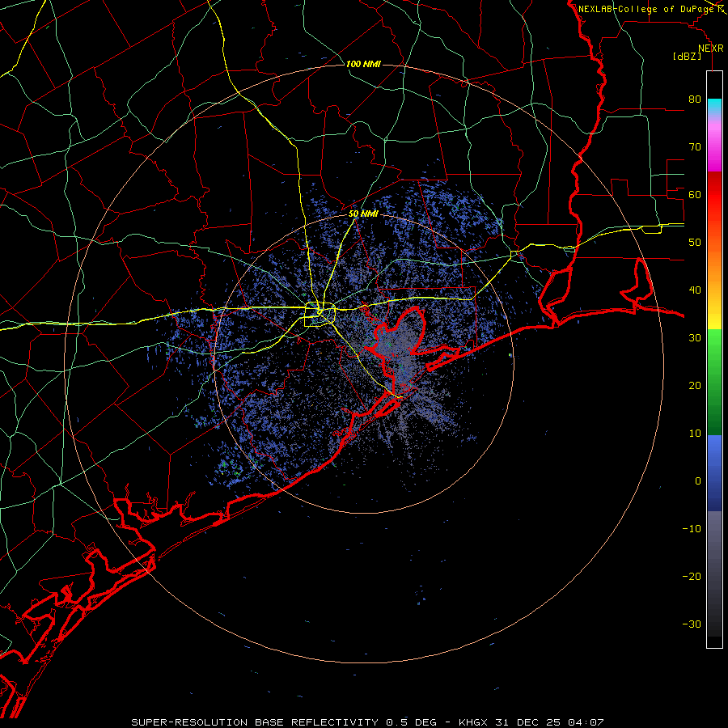728x728 pixels.
Task: Click the red 60 dBZ color bar segment
Action: coord(714,195)
